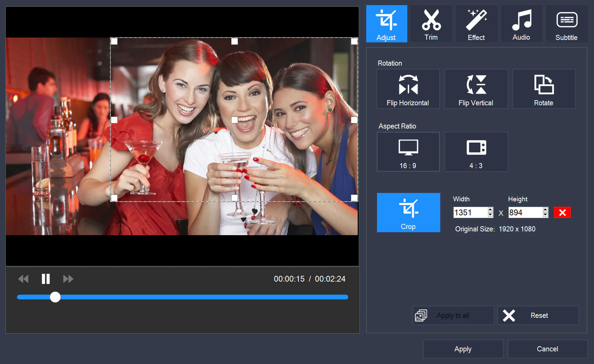594x364 pixels.
Task: Click the bottom-middle crop handle
Action: (x=235, y=198)
